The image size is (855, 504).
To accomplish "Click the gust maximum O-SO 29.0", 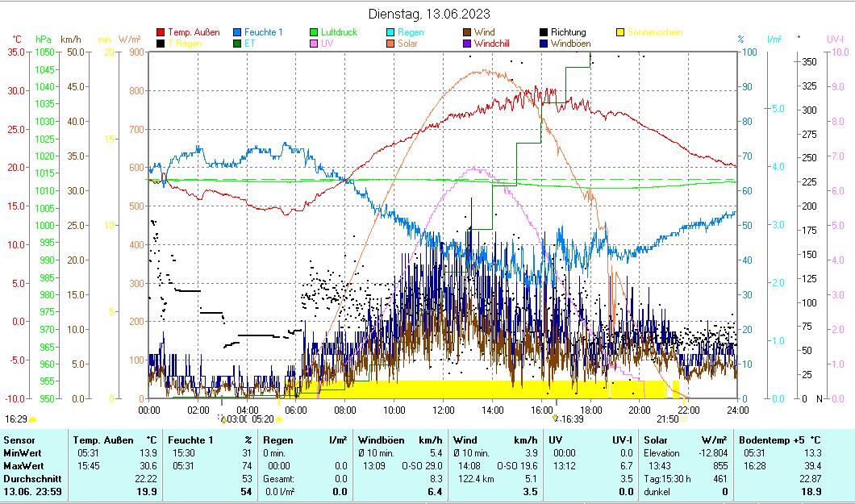I will point(422,466).
